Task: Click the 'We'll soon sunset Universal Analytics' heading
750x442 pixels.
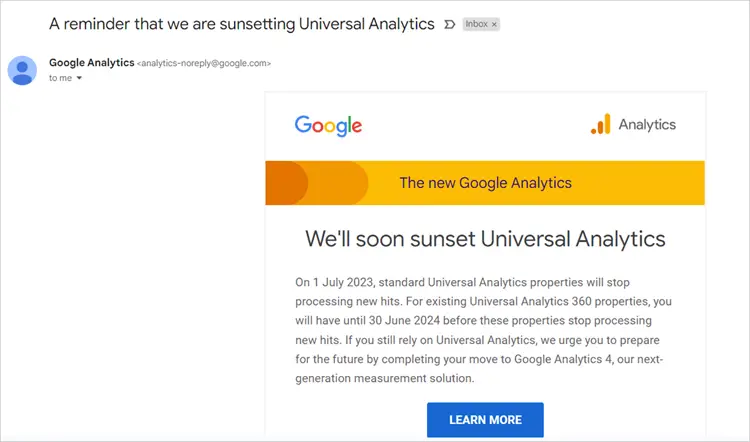Action: coord(485,239)
